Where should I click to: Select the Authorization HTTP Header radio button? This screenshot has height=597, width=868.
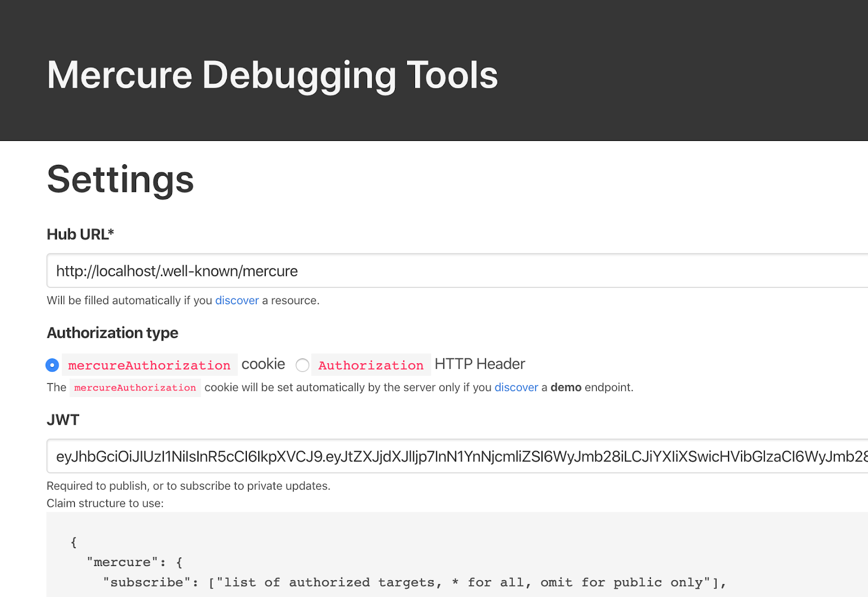(303, 365)
